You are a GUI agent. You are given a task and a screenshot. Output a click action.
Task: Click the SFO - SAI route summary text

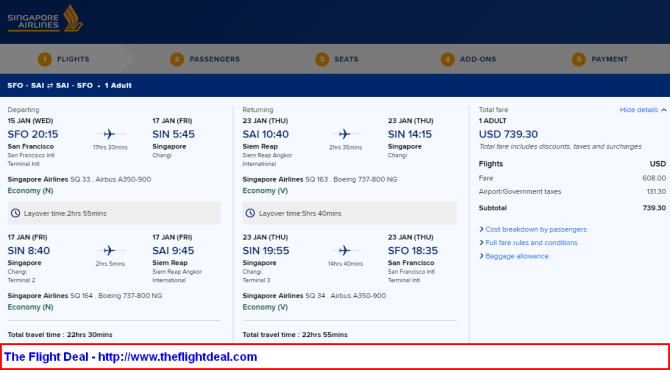click(50, 85)
